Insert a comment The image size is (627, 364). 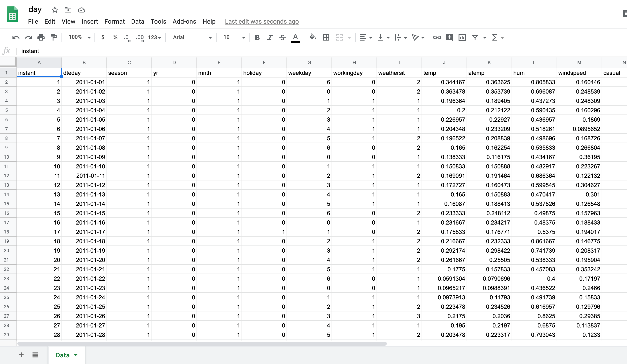point(450,37)
